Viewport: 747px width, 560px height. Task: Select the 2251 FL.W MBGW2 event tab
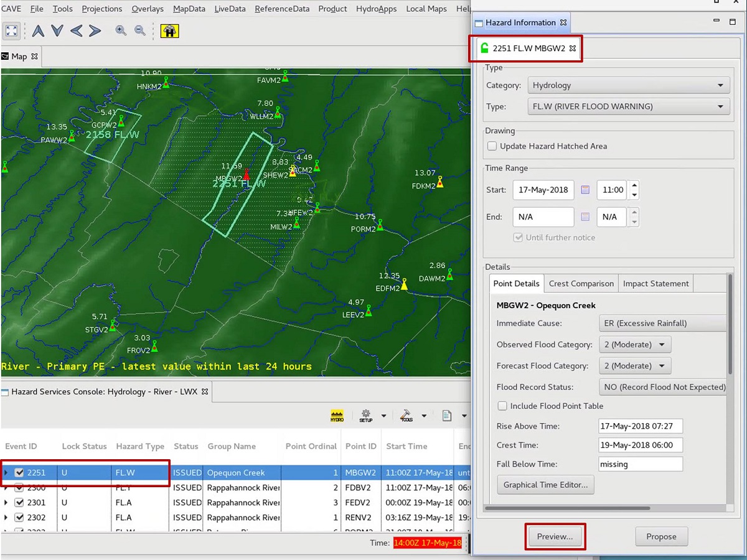tap(528, 48)
